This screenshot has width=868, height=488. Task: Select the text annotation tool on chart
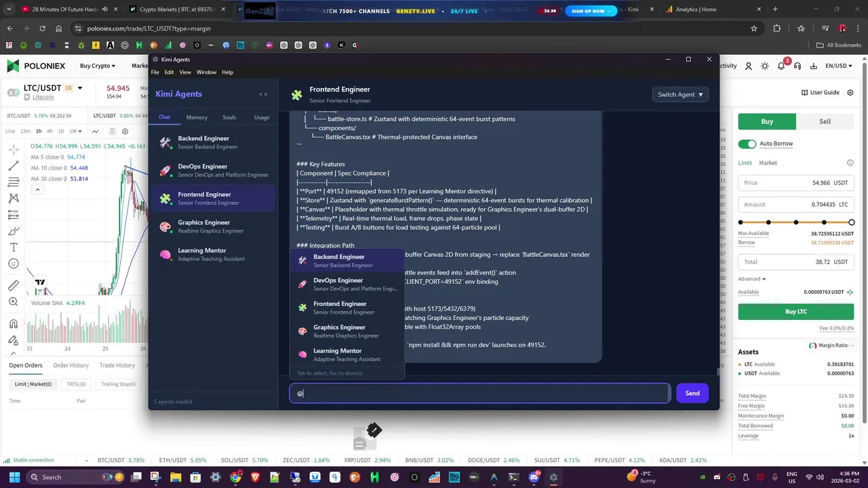tap(13, 247)
